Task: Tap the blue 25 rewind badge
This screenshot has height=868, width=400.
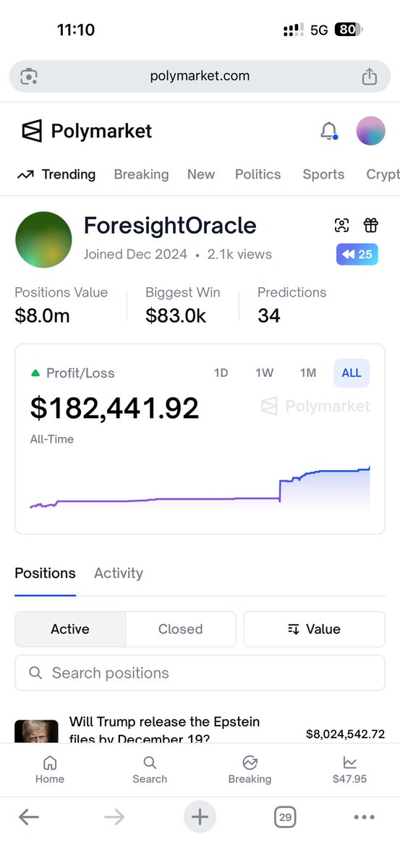Action: pos(357,255)
